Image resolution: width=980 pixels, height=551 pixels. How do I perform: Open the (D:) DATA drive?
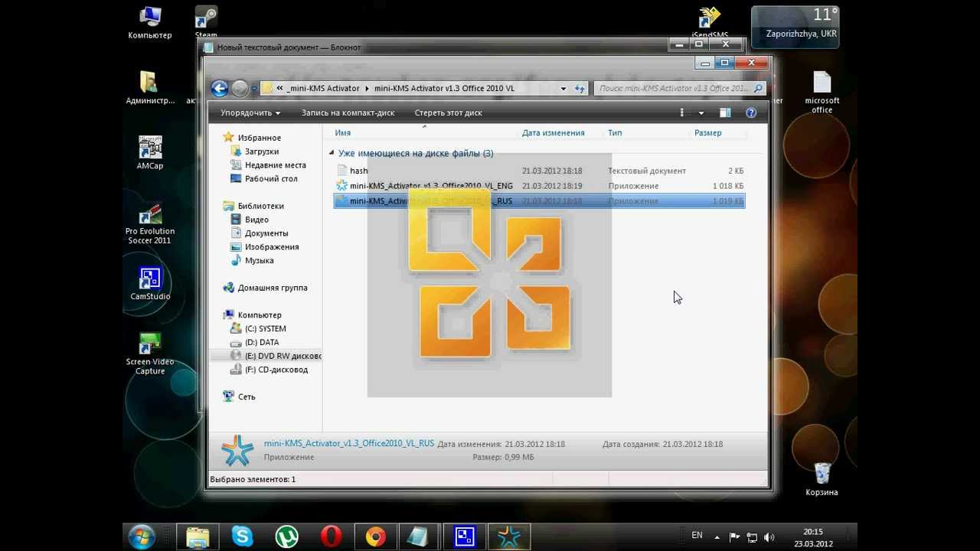pyautogui.click(x=261, y=343)
